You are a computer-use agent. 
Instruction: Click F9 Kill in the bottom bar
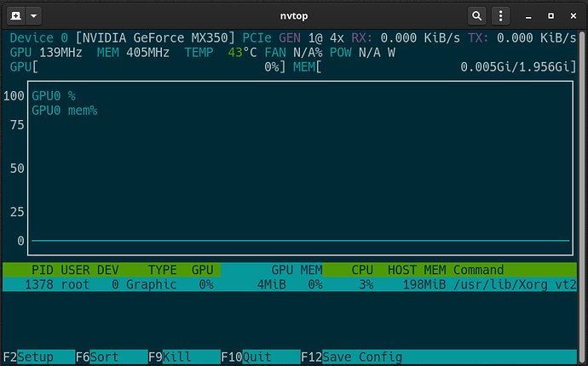pos(185,357)
